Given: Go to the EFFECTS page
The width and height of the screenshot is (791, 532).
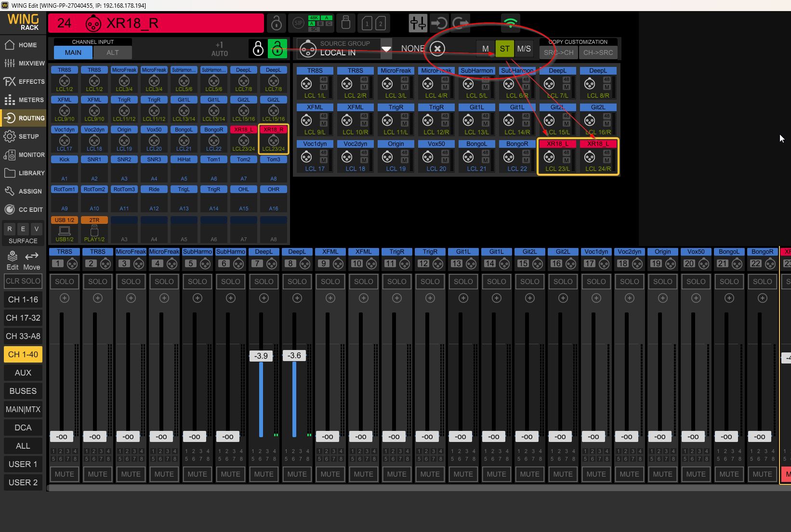Looking at the screenshot, I should (x=23, y=81).
